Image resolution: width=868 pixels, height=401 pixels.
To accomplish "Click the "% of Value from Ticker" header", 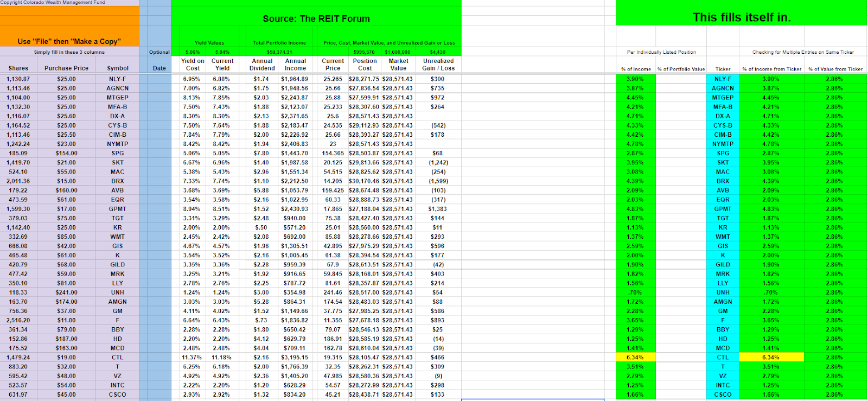I will 835,69.
